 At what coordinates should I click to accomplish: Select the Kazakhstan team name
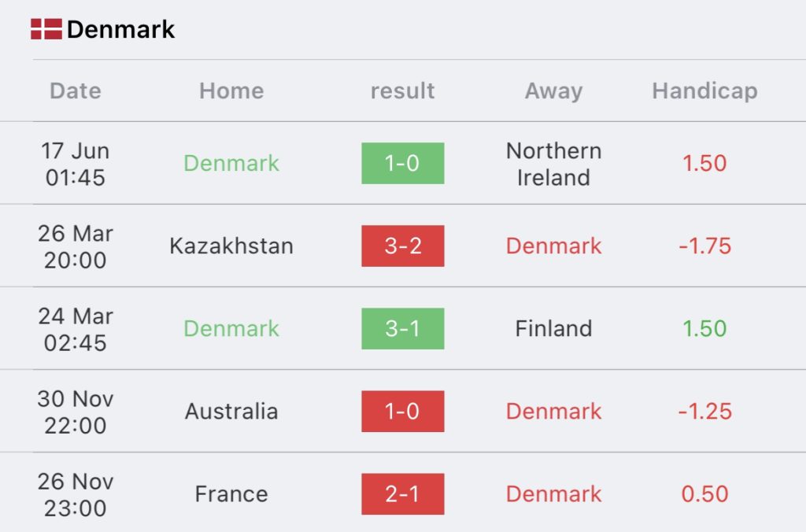coord(231,246)
